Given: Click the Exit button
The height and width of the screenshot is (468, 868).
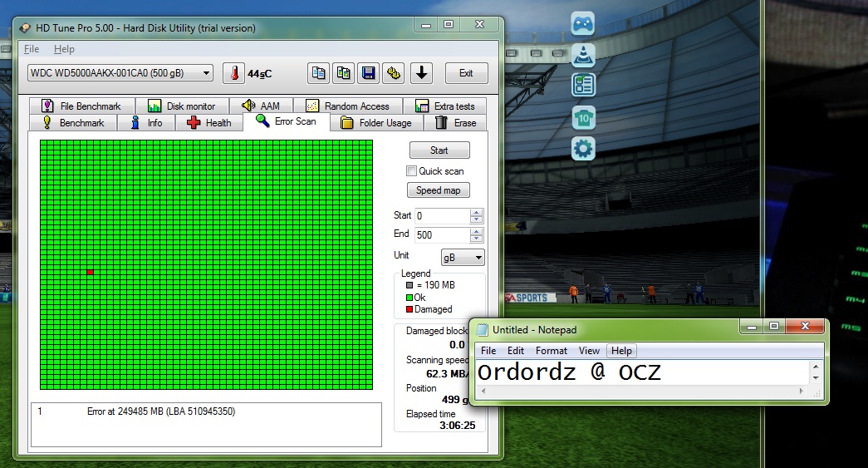Looking at the screenshot, I should pyautogui.click(x=466, y=73).
